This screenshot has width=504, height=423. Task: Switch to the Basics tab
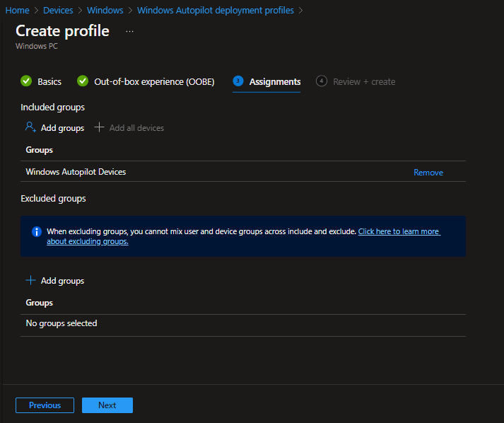point(49,82)
